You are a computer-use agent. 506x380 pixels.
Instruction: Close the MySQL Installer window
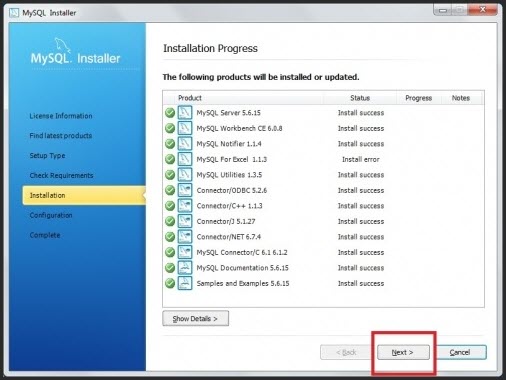point(482,10)
